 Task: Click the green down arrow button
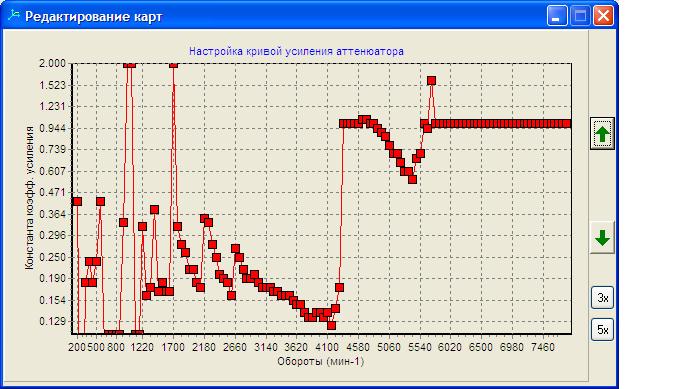click(602, 238)
